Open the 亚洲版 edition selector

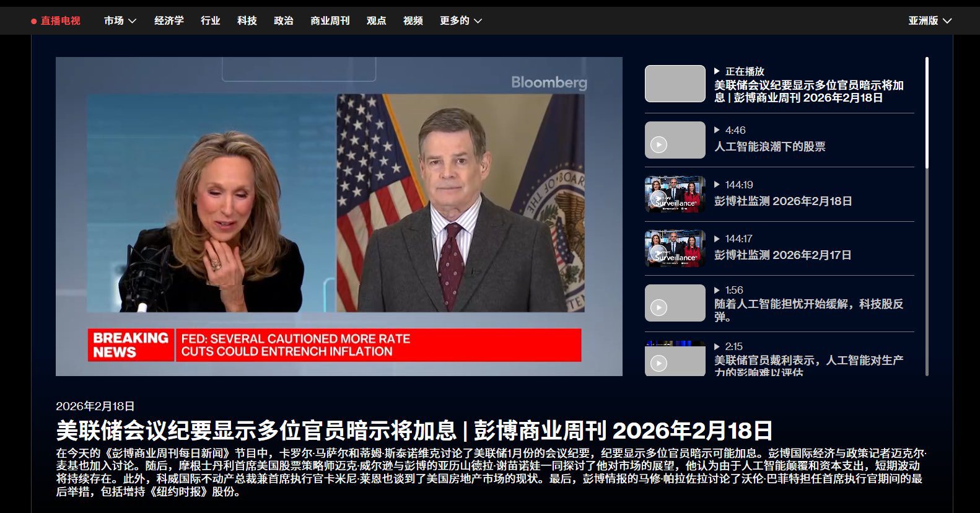[x=930, y=21]
